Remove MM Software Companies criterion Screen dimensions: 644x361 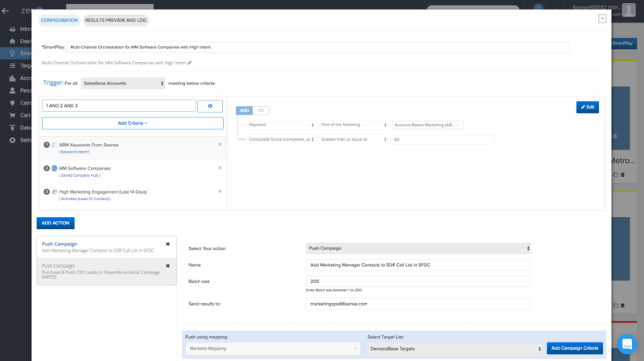[220, 168]
